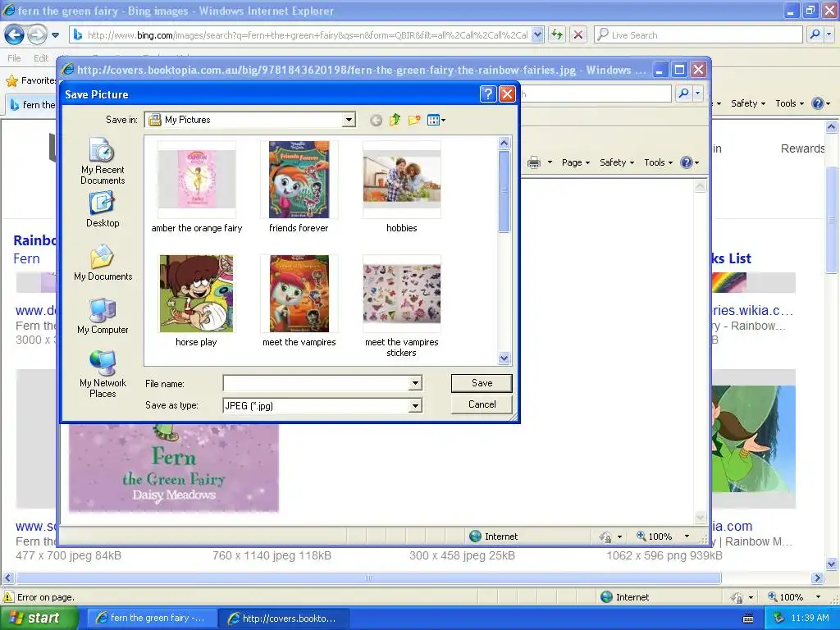The width and height of the screenshot is (840, 630).
Task: Open My Network Places in dialog sidebar
Action: coord(103,374)
